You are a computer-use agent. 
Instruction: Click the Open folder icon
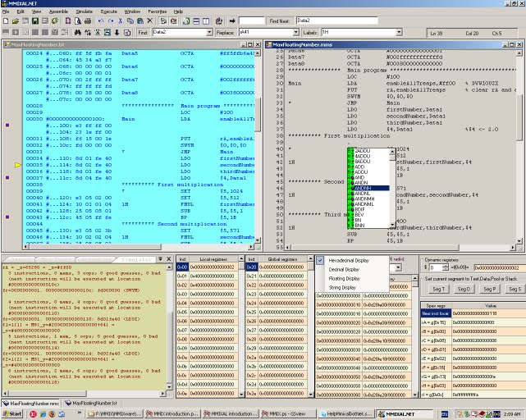coord(16,21)
